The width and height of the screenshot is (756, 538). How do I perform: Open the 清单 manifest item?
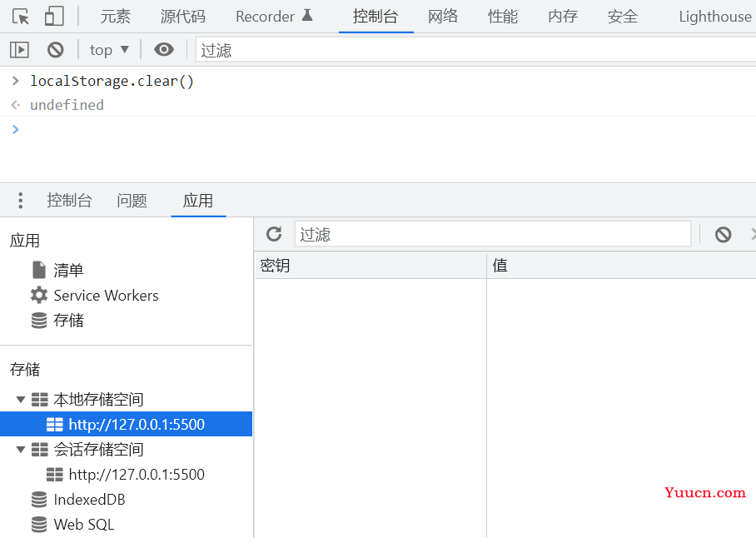(x=68, y=271)
